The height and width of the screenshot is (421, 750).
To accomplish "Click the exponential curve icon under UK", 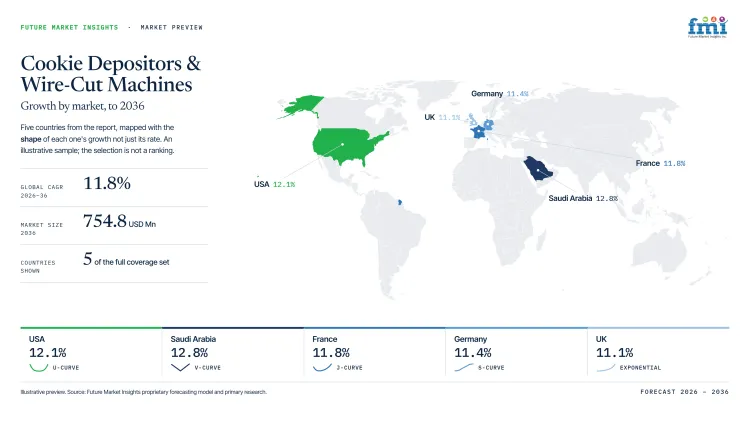I will 606,367.
